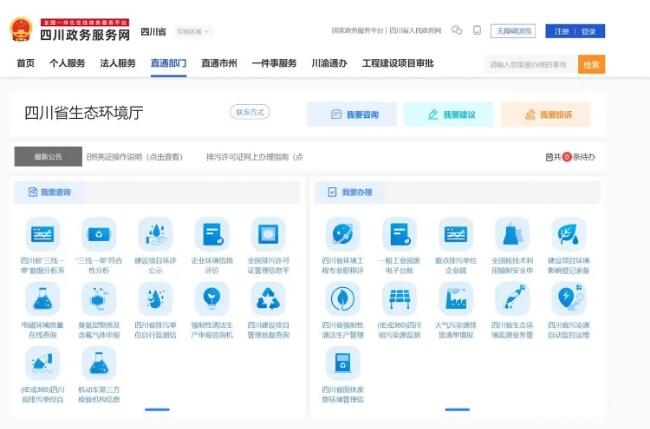This screenshot has height=429, width=650.
Task: Click the orange 检索 search button
Action: (x=592, y=65)
